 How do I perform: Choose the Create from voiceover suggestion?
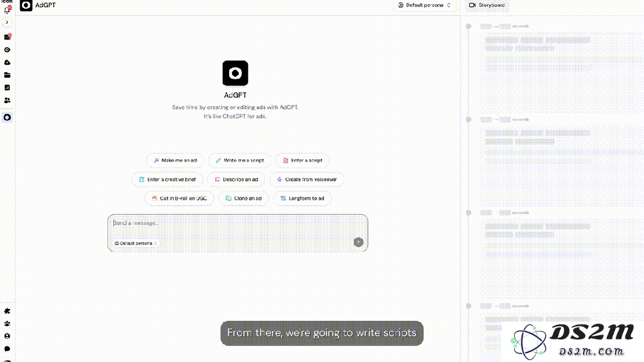pyautogui.click(x=307, y=180)
